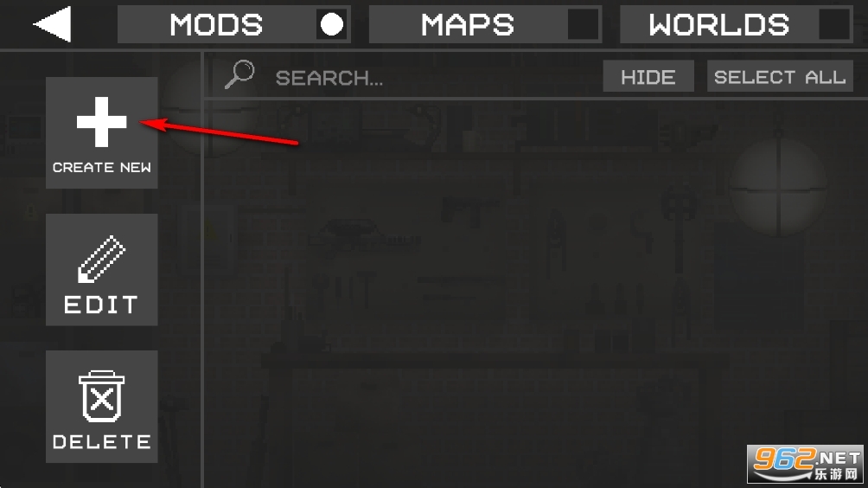Tap the pencil edit icon

coord(102,259)
